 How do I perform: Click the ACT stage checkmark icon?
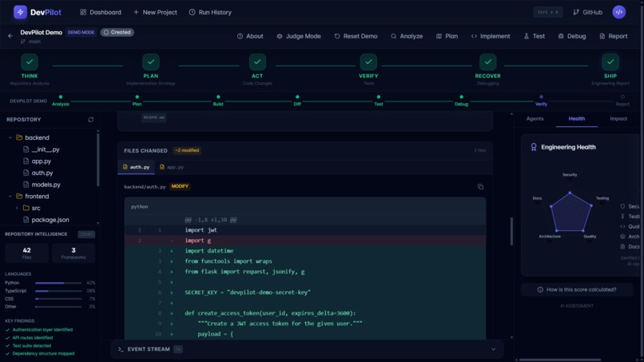(257, 62)
